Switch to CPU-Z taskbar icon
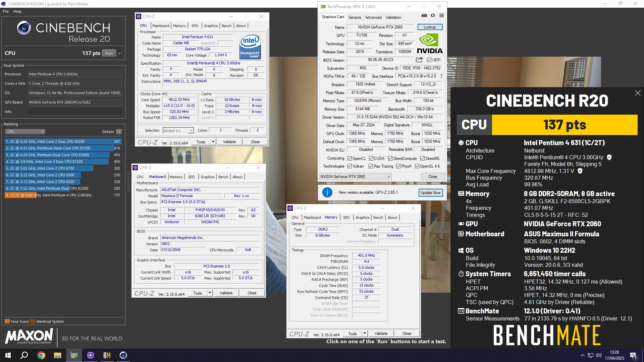Viewport: 644px width, 362px height. click(x=91, y=355)
